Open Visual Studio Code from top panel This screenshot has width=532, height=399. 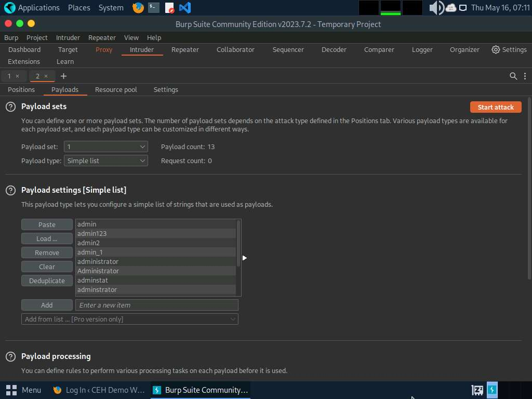click(x=184, y=8)
